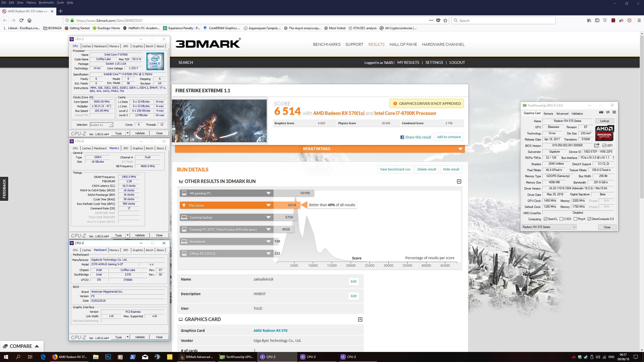Click Hide result button
The width and height of the screenshot is (644, 362).
point(451,169)
